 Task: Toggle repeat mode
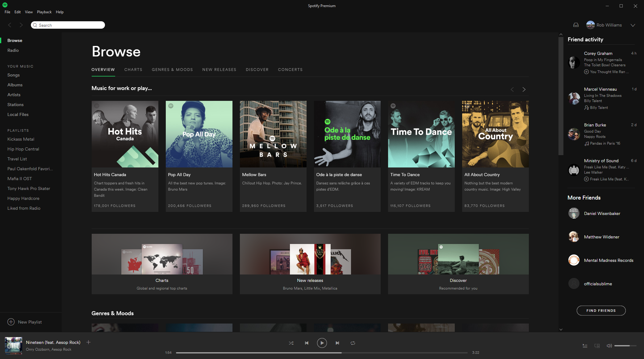coord(353,343)
